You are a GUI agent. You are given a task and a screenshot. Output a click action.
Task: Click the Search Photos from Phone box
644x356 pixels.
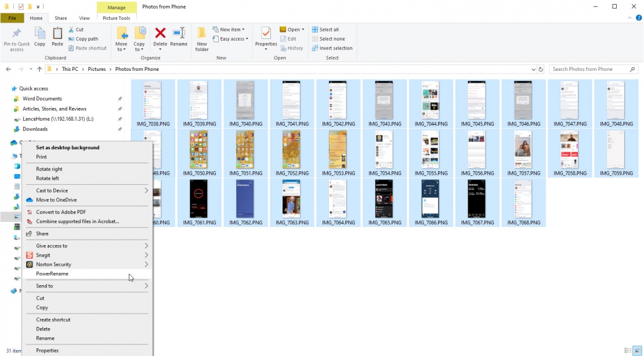(x=589, y=69)
